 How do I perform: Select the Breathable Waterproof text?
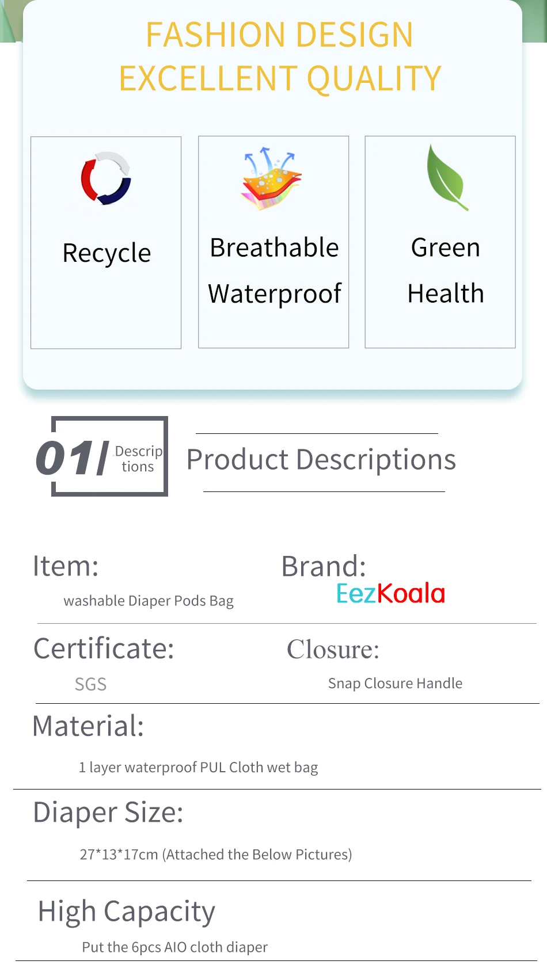click(x=275, y=270)
